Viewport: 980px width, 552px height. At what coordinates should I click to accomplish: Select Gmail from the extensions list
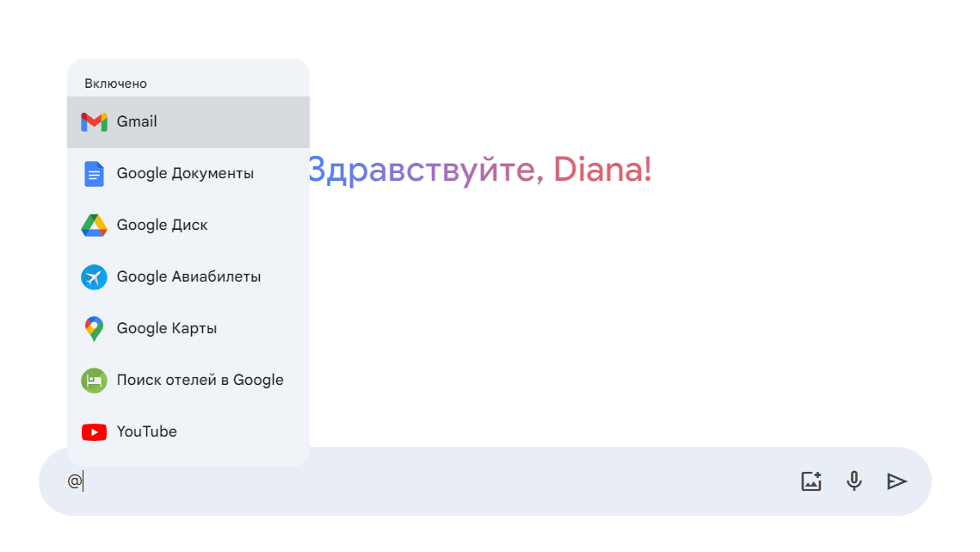[137, 122]
